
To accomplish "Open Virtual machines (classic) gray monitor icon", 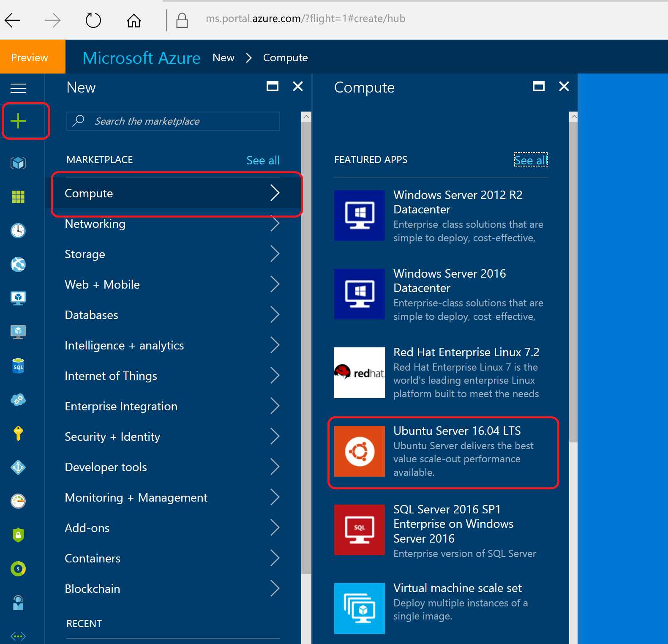I will point(18,332).
